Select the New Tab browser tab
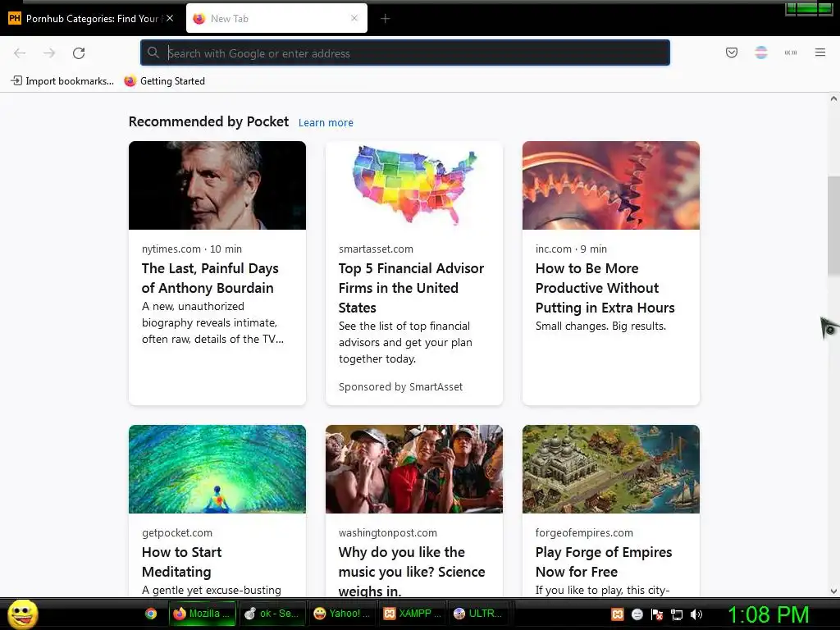Screen dimensions: 840x630 click(277, 18)
